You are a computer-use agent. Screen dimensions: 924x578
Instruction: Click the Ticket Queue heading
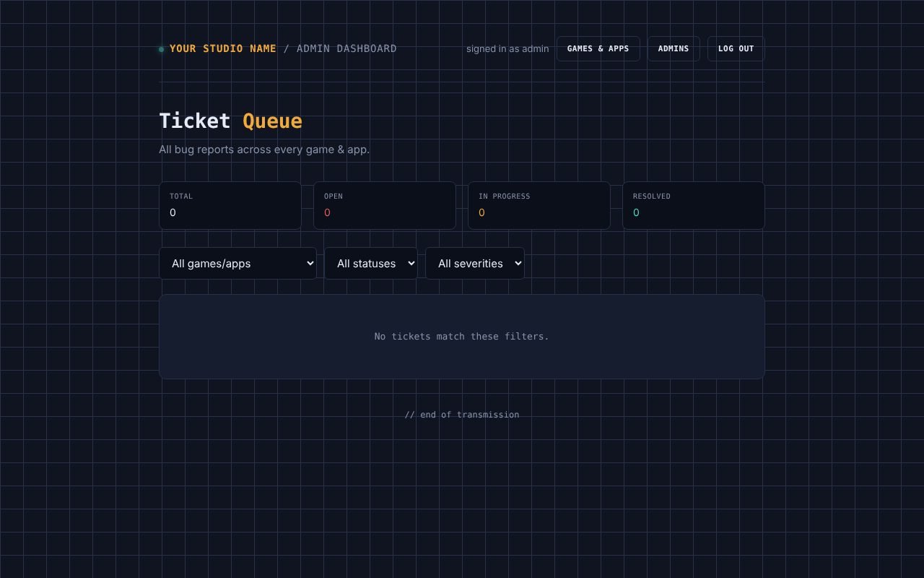point(230,121)
